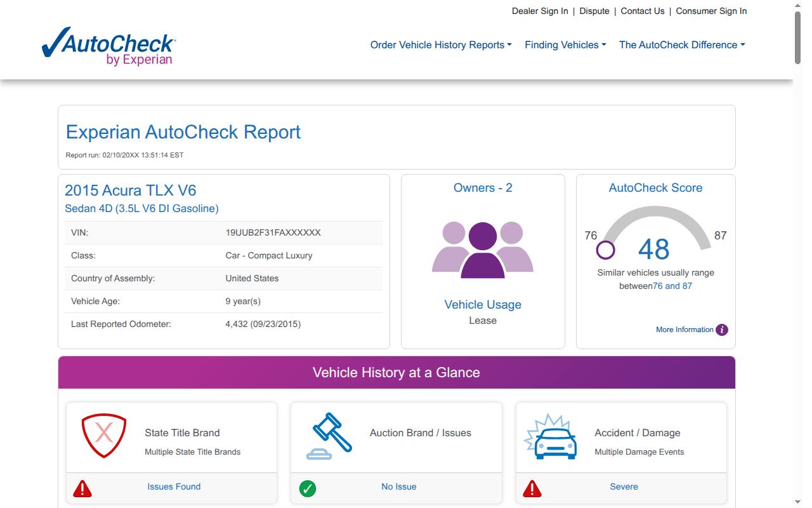Click the VIN value 19UUB2F31FAXXXXXX

pyautogui.click(x=273, y=232)
